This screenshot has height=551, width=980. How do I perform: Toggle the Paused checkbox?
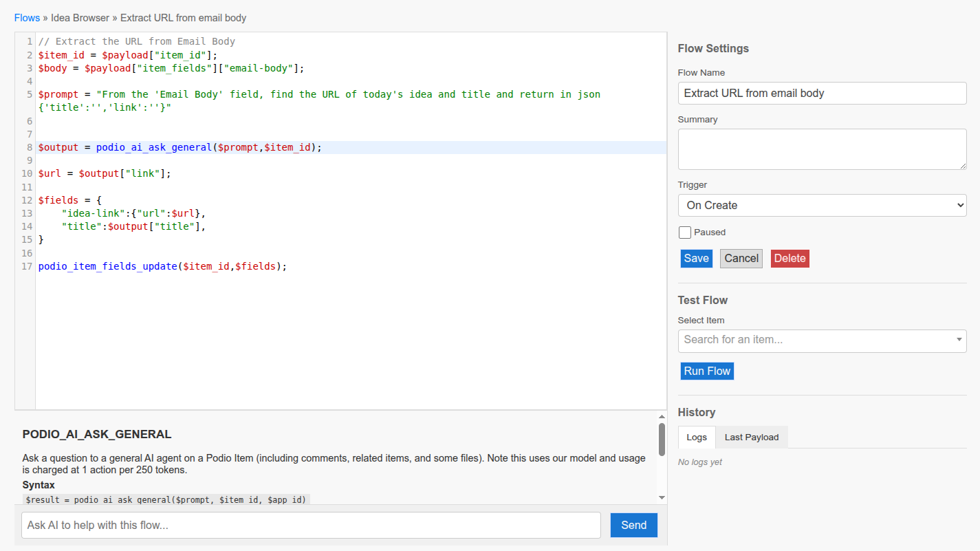[x=685, y=233]
